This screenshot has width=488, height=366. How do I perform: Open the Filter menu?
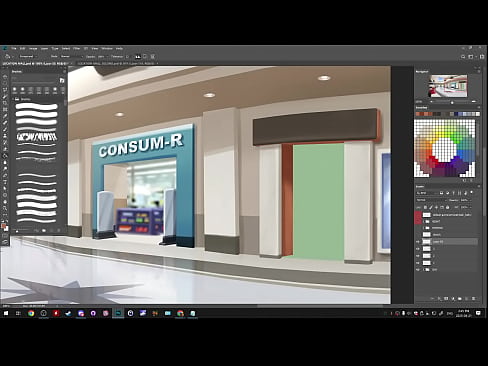(76, 48)
